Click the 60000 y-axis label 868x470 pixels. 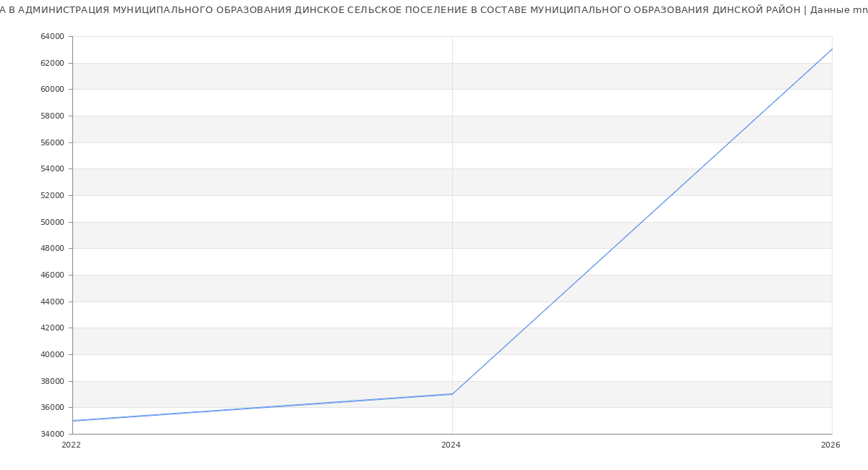(x=52, y=90)
